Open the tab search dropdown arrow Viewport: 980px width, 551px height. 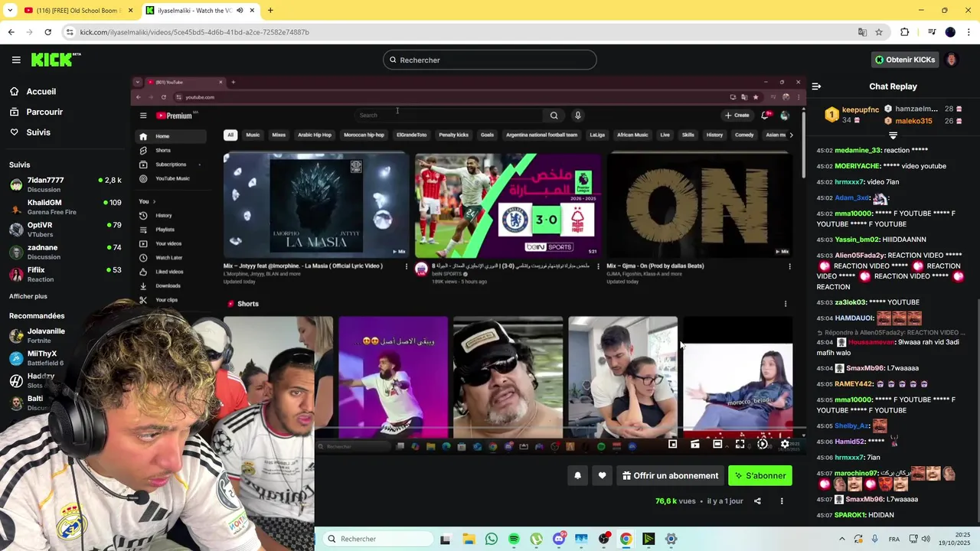(x=11, y=11)
